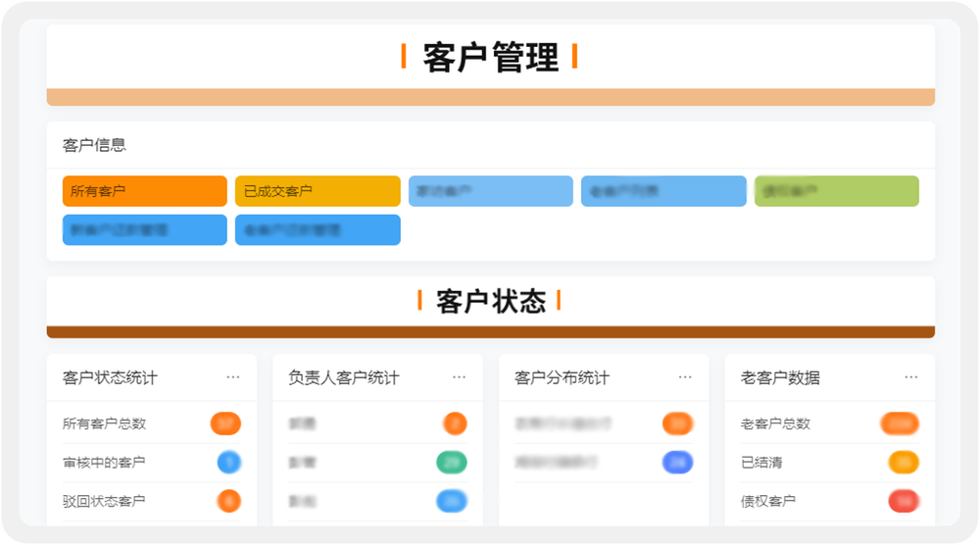Open the 所有客户总数 row label
This screenshot has height=545, width=980.
[104, 423]
